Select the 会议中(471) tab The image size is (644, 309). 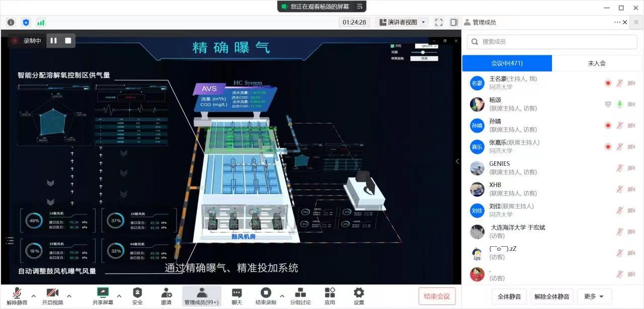pos(507,63)
